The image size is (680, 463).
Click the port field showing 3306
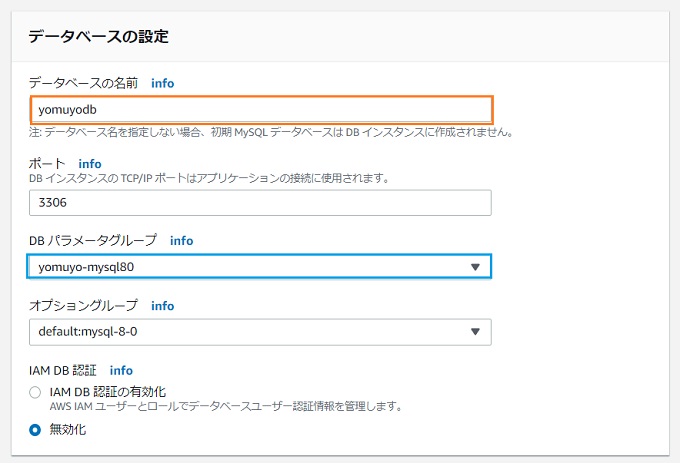tap(260, 202)
